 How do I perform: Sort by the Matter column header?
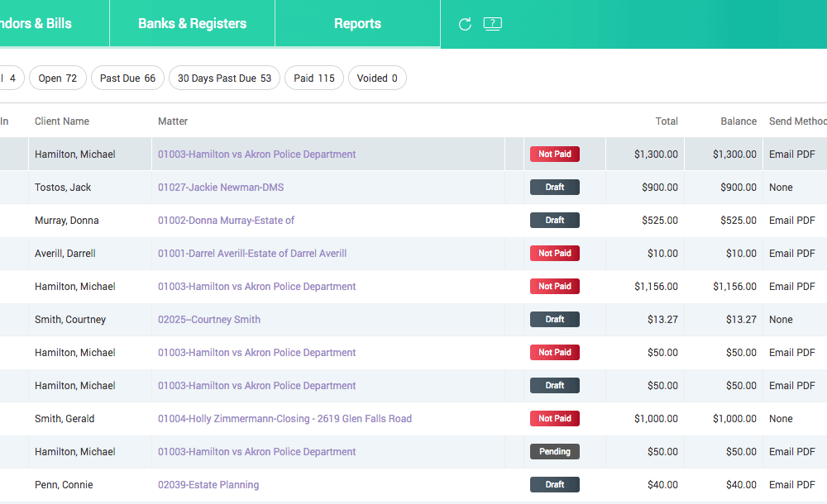coord(173,121)
